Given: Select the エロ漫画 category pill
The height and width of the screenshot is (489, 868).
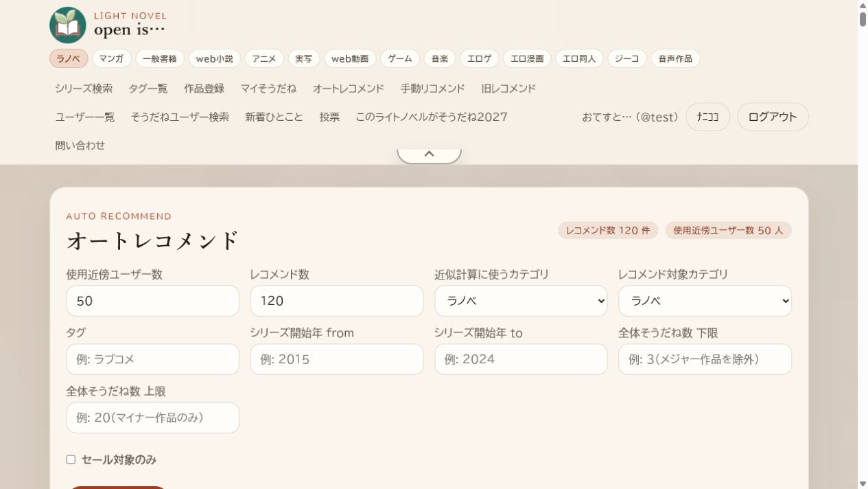Looking at the screenshot, I should click(527, 58).
